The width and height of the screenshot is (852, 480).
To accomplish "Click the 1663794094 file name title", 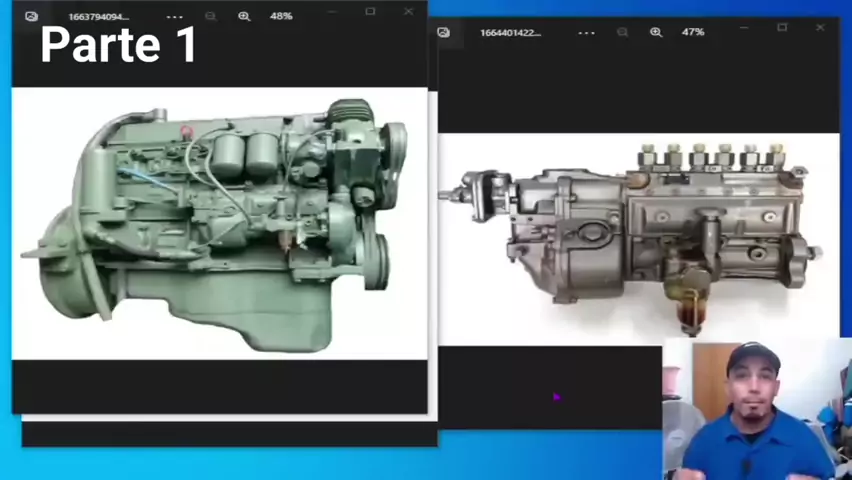I will [x=98, y=17].
